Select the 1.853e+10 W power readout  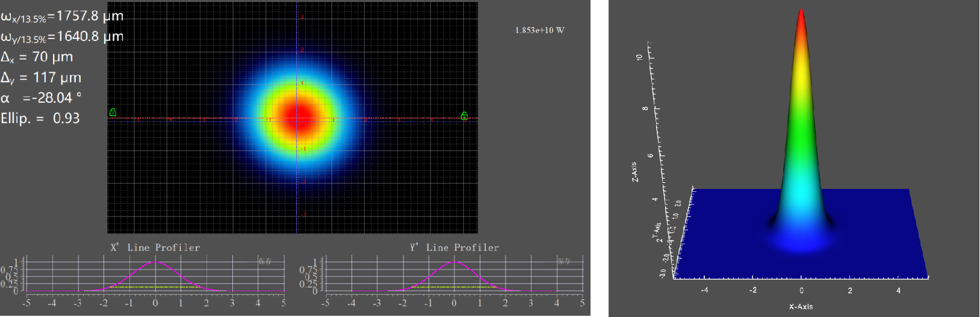(539, 30)
